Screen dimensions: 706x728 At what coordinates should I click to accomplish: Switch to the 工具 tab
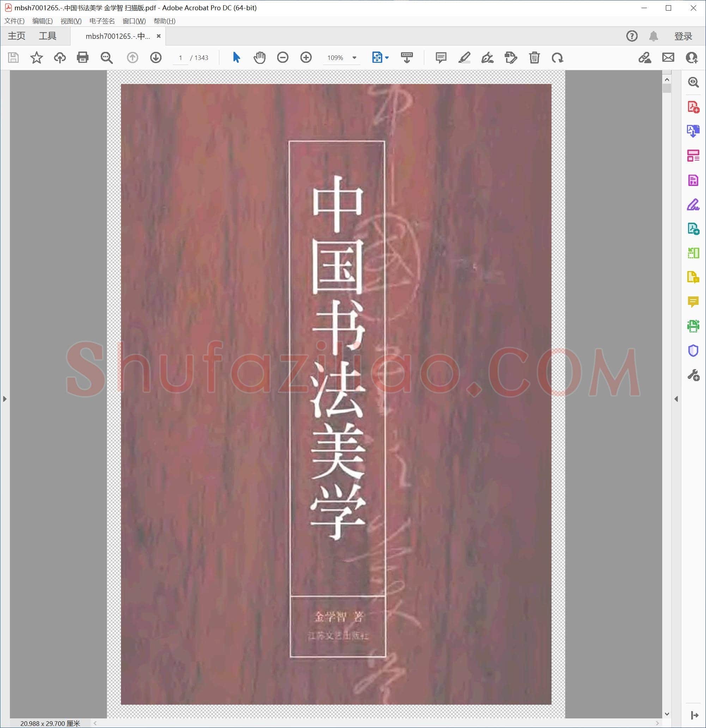pyautogui.click(x=48, y=36)
